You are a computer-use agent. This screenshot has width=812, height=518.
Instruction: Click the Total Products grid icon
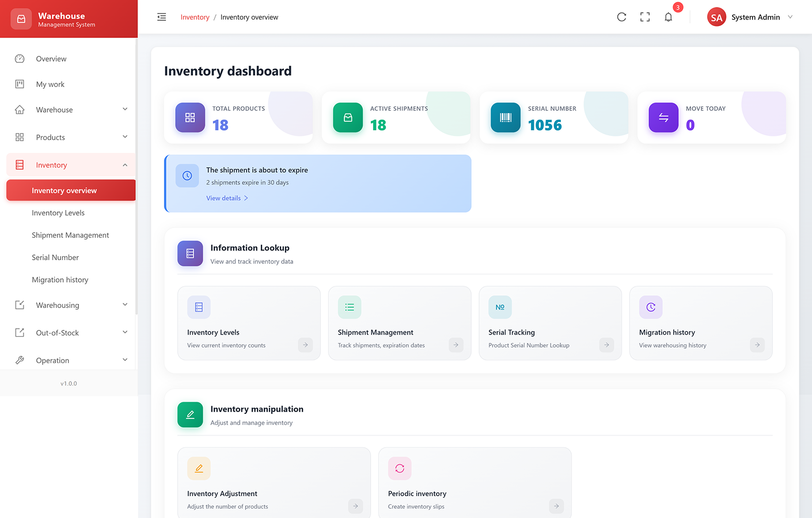[x=190, y=117]
